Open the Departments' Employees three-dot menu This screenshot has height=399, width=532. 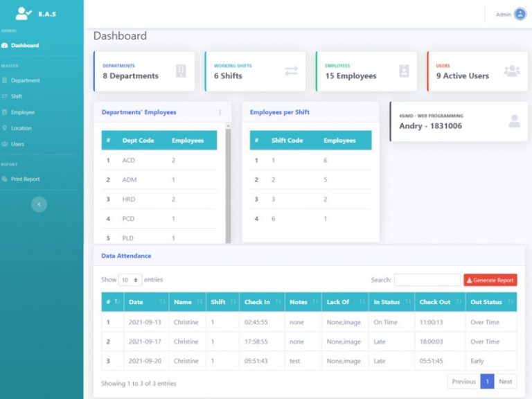coord(220,112)
